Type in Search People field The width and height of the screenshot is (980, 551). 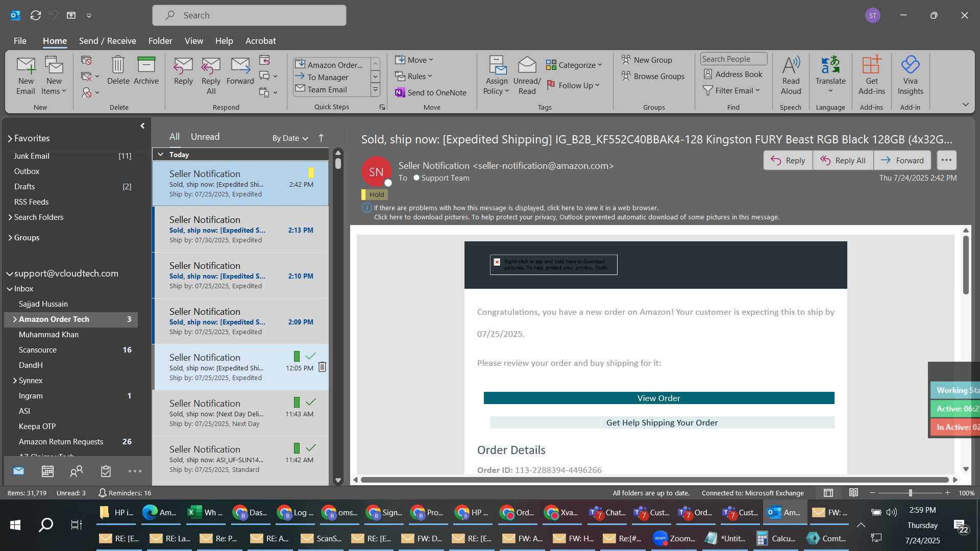coord(733,59)
